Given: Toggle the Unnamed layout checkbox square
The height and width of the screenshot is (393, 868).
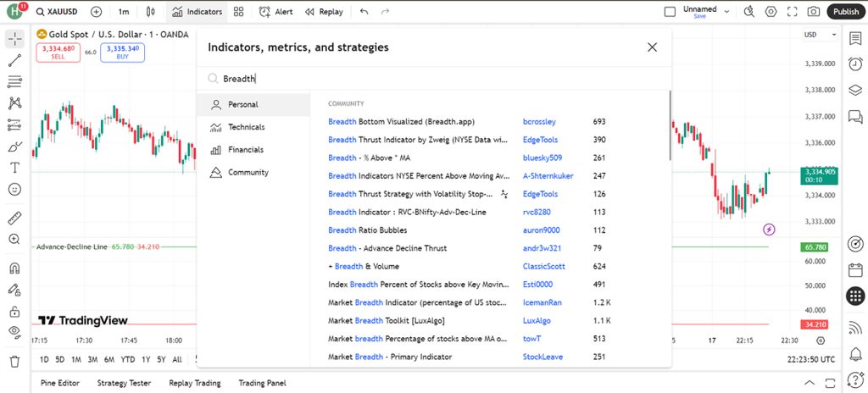Looking at the screenshot, I should click(x=670, y=12).
